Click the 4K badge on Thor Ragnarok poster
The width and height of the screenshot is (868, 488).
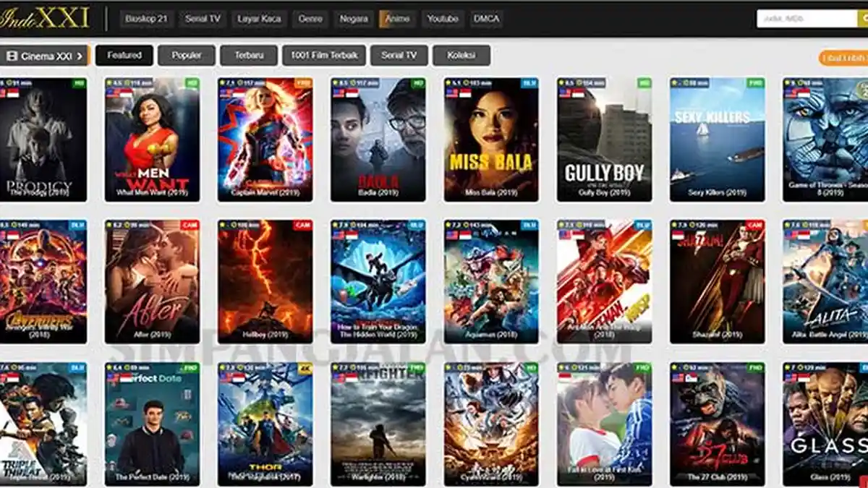(x=305, y=368)
